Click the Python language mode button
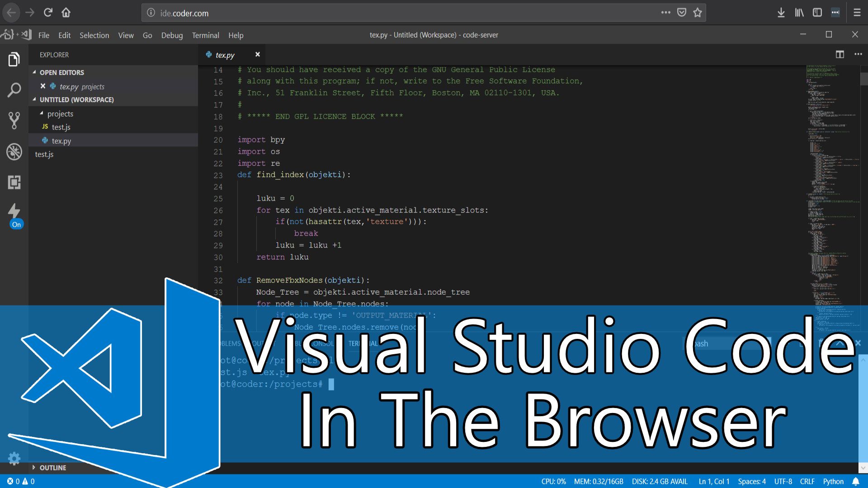Image resolution: width=868 pixels, height=488 pixels. (833, 482)
